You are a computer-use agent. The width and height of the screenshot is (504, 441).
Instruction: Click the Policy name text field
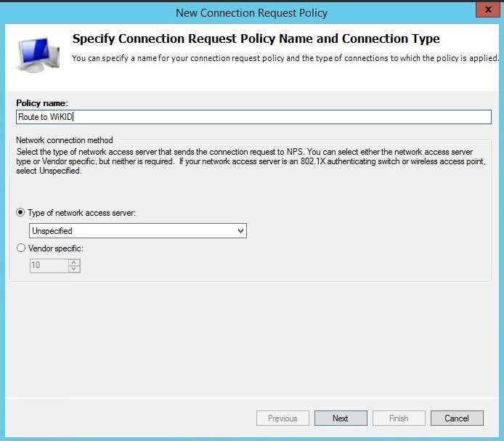tap(253, 117)
